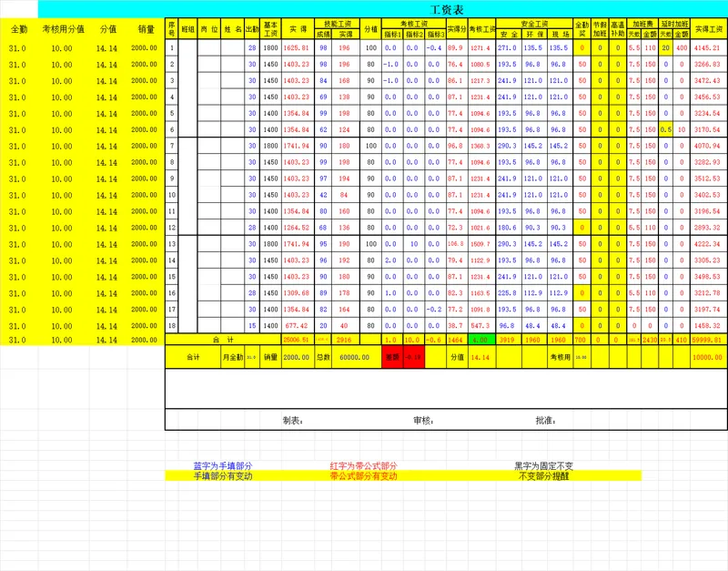The width and height of the screenshot is (728, 571).
Task: Click the delayed overtime amount 400
Action: (682, 48)
